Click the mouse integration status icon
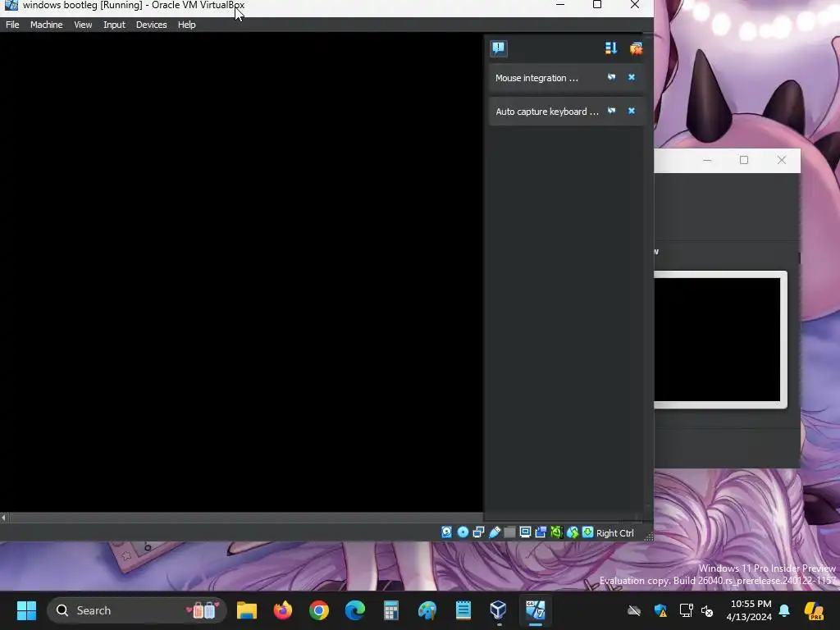840x630 pixels. [x=572, y=532]
